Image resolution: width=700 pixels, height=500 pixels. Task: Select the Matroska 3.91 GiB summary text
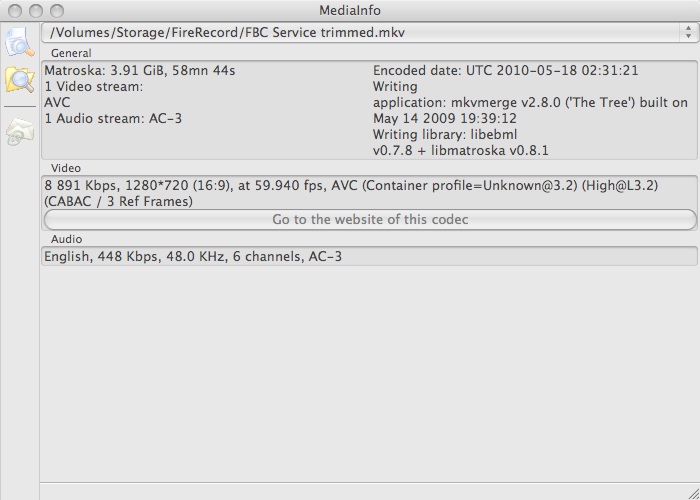click(140, 71)
